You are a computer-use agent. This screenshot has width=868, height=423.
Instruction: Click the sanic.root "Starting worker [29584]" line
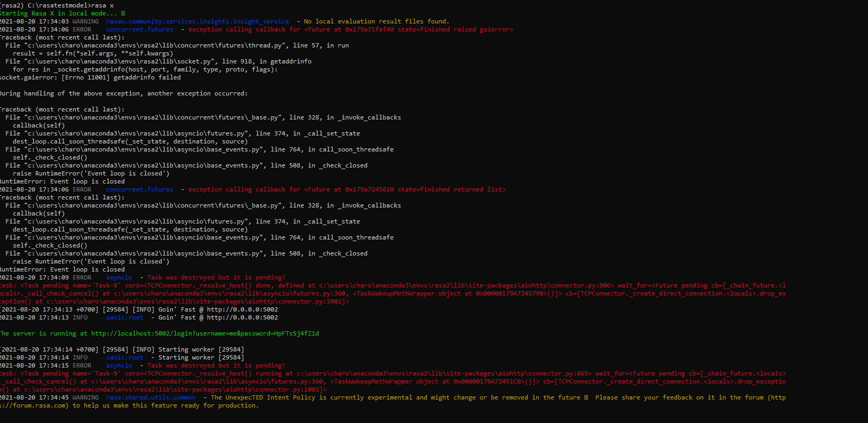tap(201, 357)
